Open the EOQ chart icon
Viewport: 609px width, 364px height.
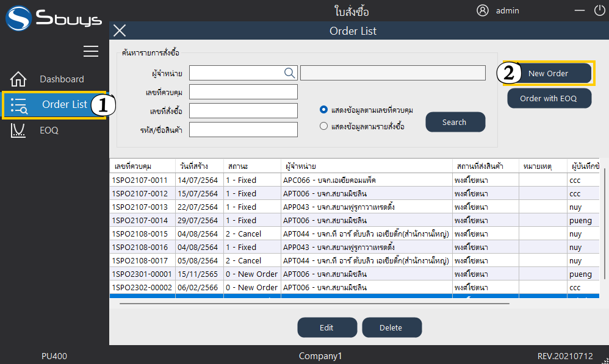[x=19, y=130]
